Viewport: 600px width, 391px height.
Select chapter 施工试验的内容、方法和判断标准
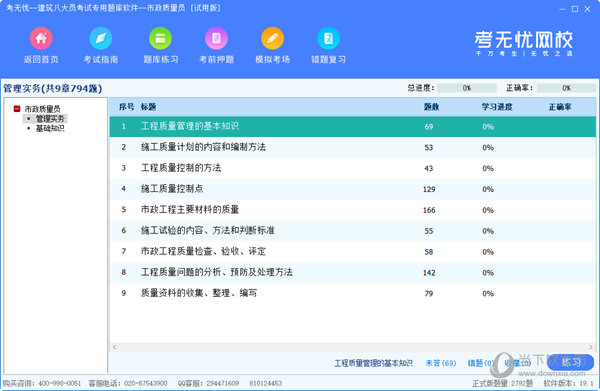(352, 231)
